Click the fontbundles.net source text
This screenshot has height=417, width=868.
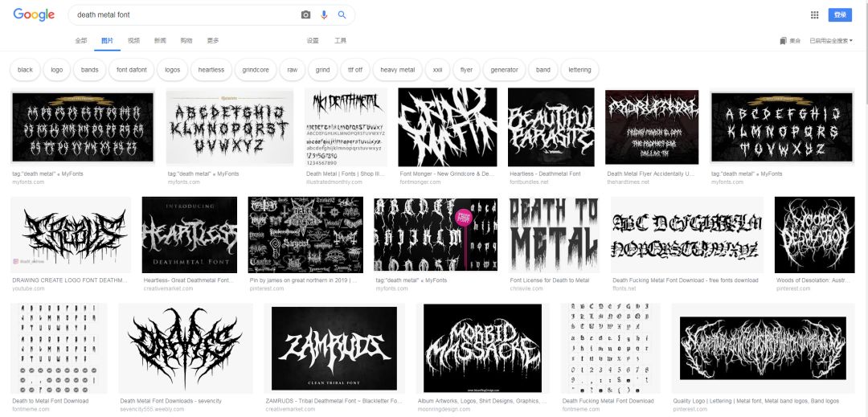[529, 182]
